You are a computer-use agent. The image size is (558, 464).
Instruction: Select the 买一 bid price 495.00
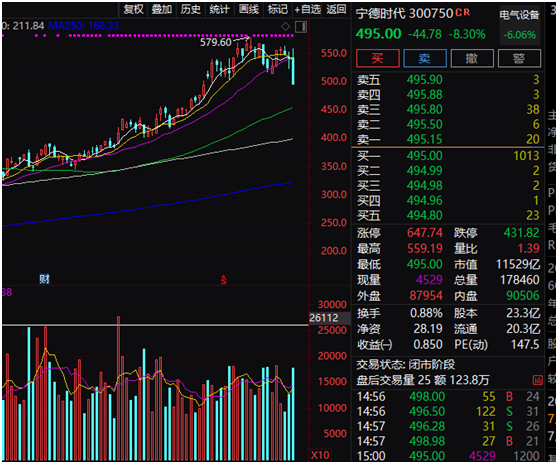click(425, 156)
